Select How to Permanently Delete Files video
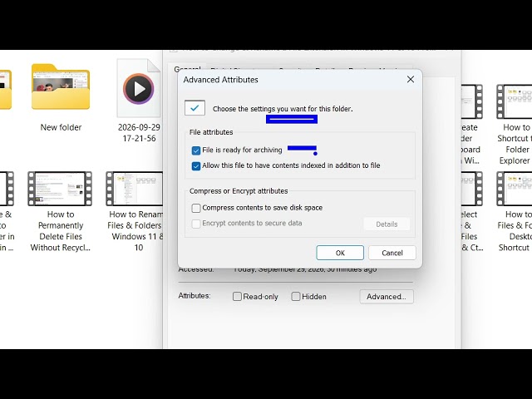Screen dimensions: 532x399 [60, 189]
